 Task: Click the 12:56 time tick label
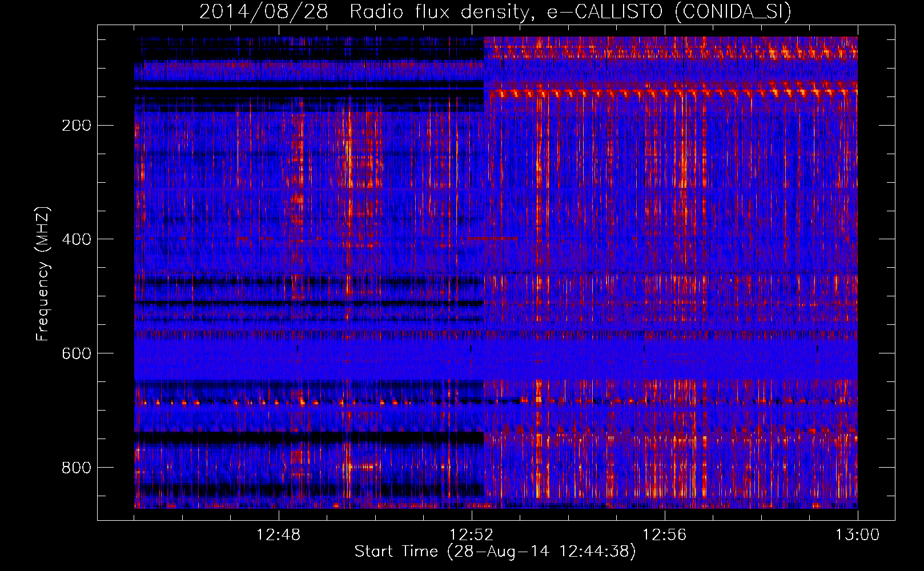pos(665,535)
